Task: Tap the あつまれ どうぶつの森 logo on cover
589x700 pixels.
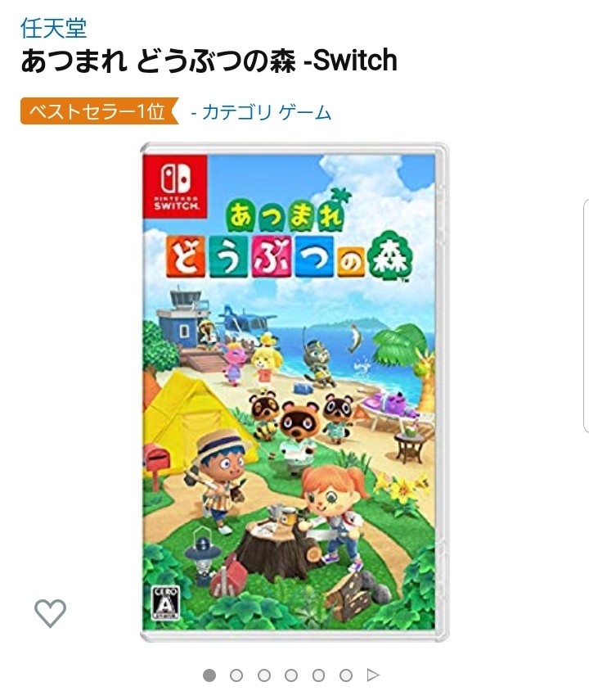Action: click(289, 243)
